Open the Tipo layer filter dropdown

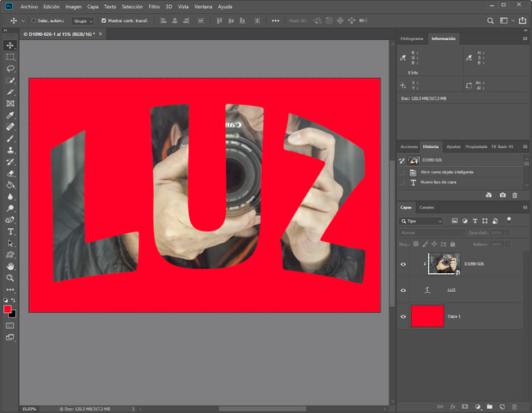click(422, 221)
